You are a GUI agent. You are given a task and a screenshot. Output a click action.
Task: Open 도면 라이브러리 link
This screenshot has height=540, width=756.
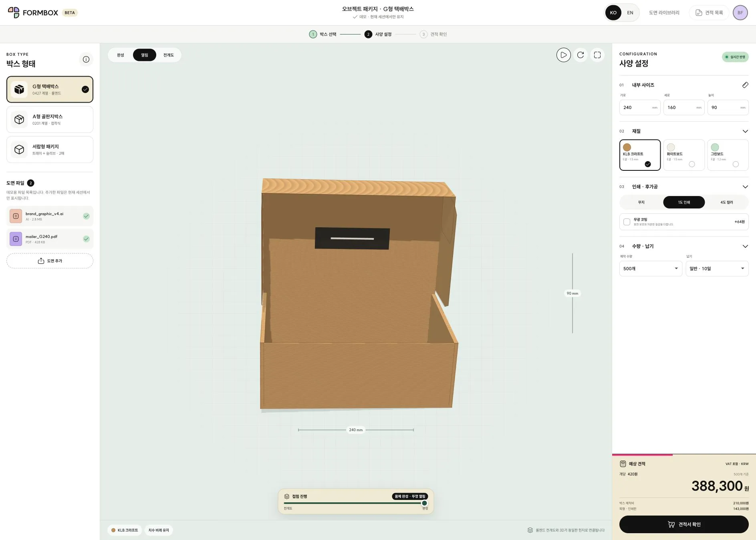point(664,13)
